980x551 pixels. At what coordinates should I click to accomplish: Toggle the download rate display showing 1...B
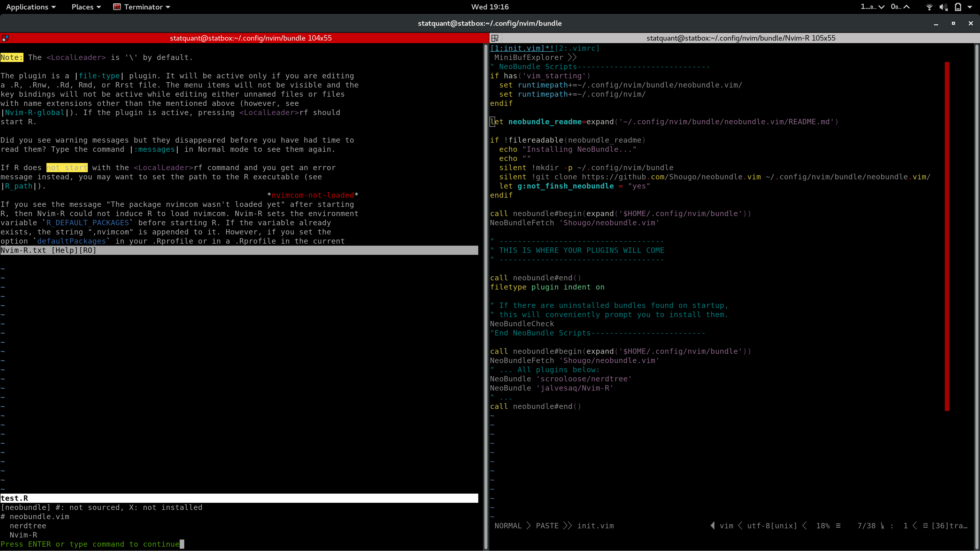point(869,7)
